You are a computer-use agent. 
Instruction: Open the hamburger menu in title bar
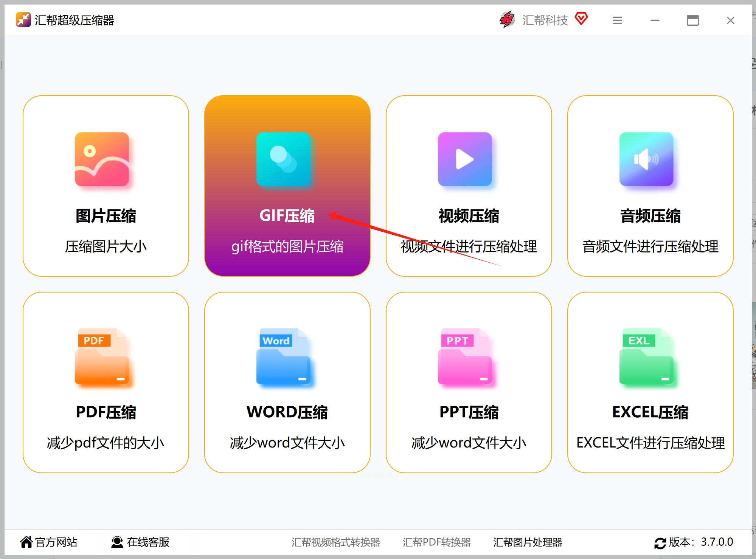click(x=617, y=20)
